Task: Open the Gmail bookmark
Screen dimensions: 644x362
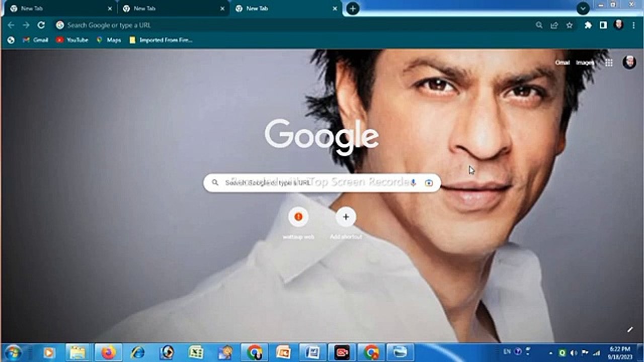Action: (35, 40)
